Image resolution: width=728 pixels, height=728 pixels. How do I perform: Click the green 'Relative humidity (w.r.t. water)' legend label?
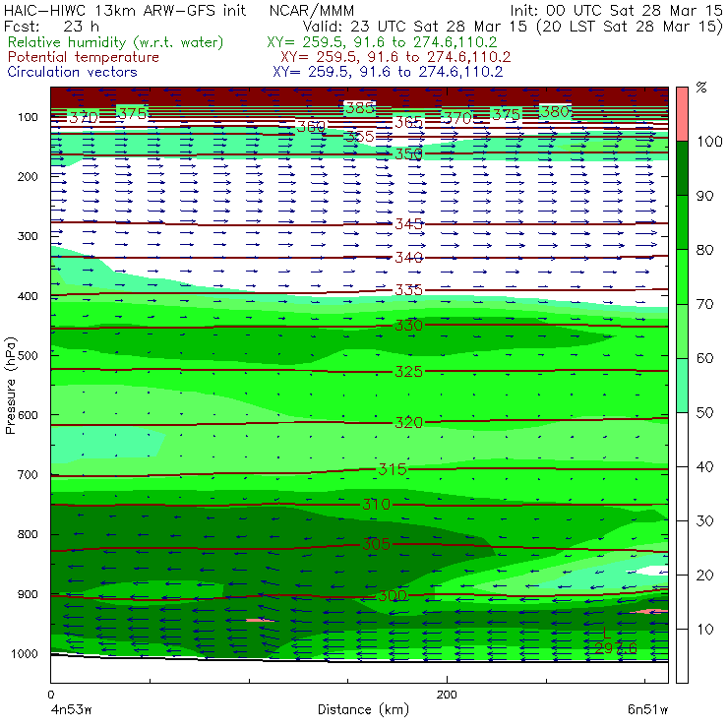[115, 42]
